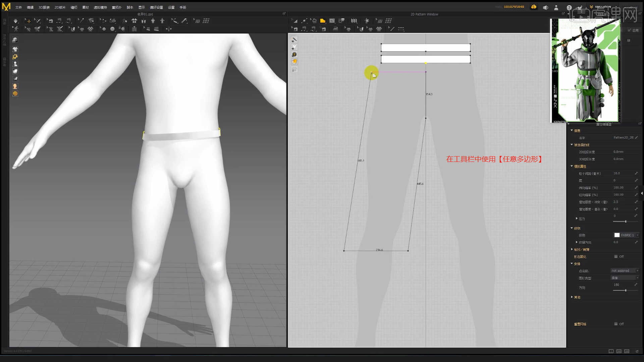Toggle the 重置网格 Off checkbox
The width and height of the screenshot is (644, 362).
pos(616,324)
